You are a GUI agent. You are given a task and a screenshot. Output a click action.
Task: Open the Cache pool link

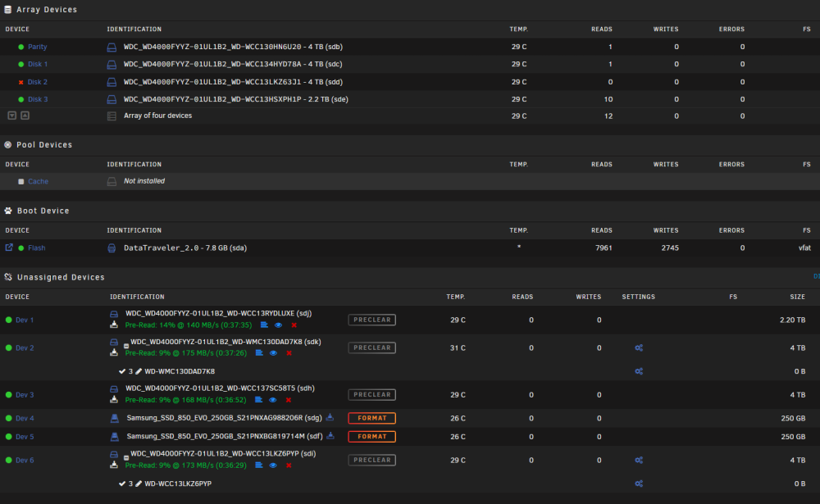38,181
